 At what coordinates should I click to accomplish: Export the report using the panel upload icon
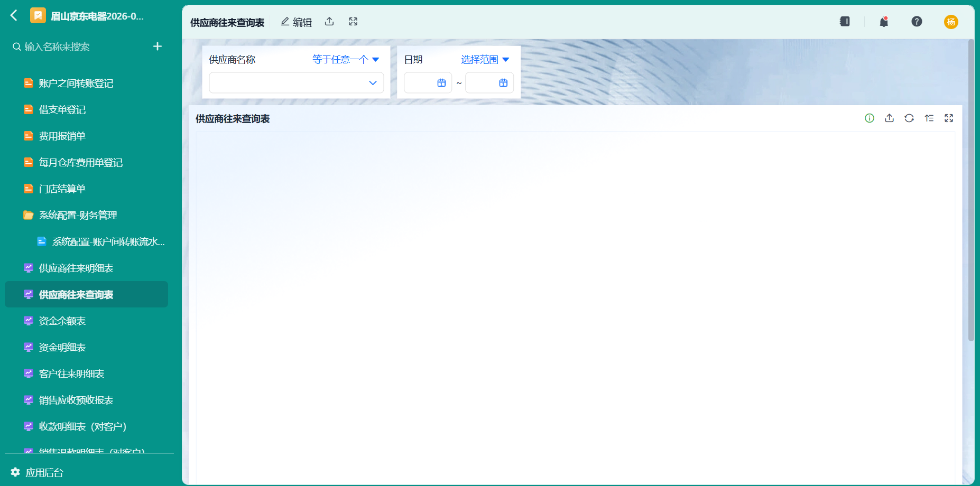890,118
